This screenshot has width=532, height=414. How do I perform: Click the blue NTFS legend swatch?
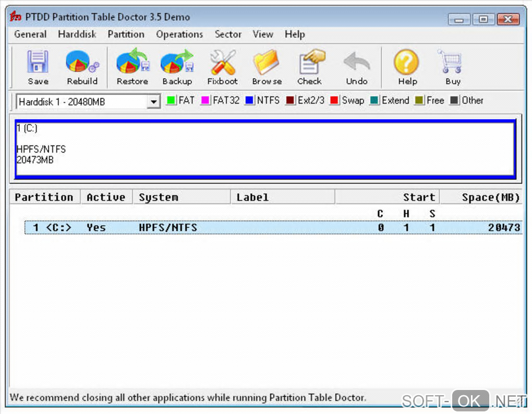point(249,100)
